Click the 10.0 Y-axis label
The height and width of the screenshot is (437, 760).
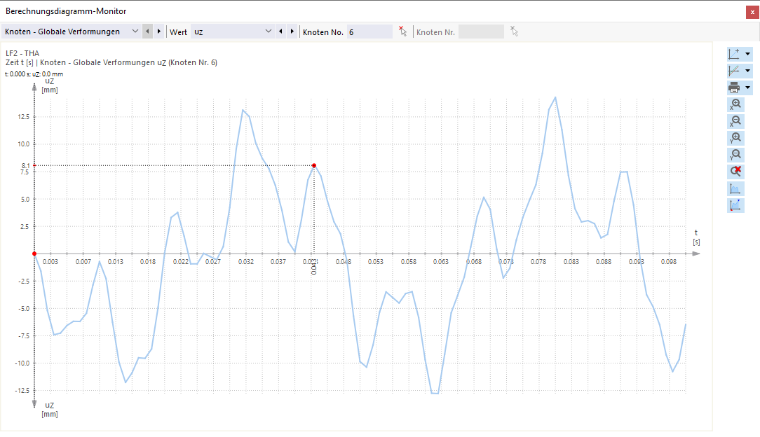click(24, 144)
